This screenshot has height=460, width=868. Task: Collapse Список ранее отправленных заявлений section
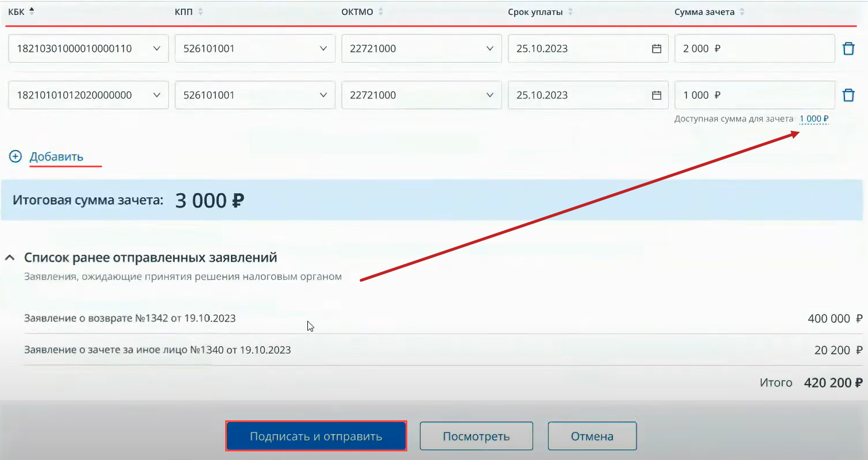[x=10, y=258]
